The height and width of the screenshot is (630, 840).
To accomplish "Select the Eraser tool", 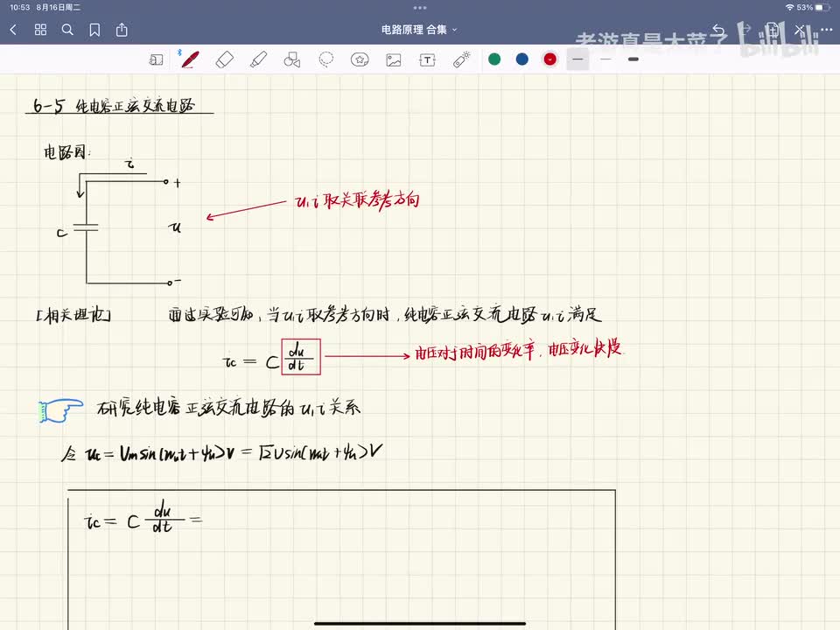I will pos(225,59).
